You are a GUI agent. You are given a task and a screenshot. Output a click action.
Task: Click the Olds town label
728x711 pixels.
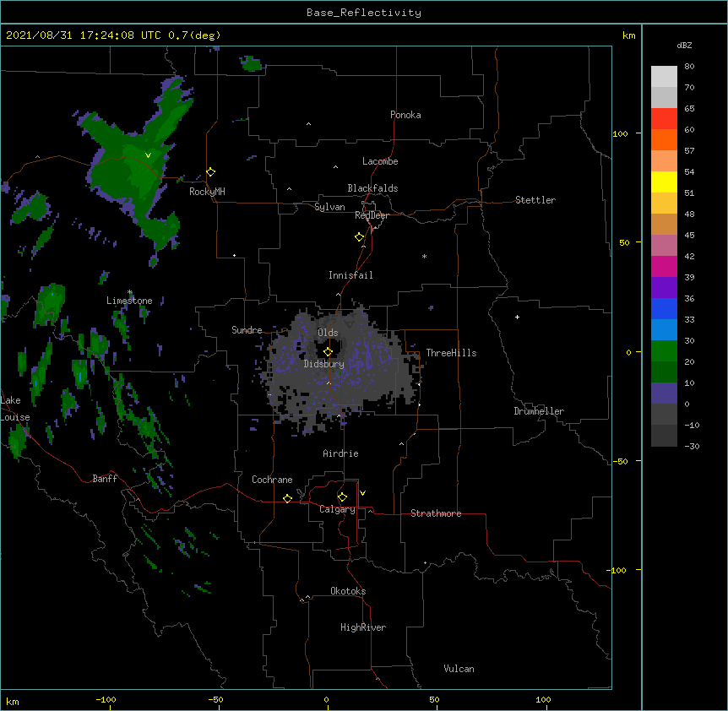328,333
